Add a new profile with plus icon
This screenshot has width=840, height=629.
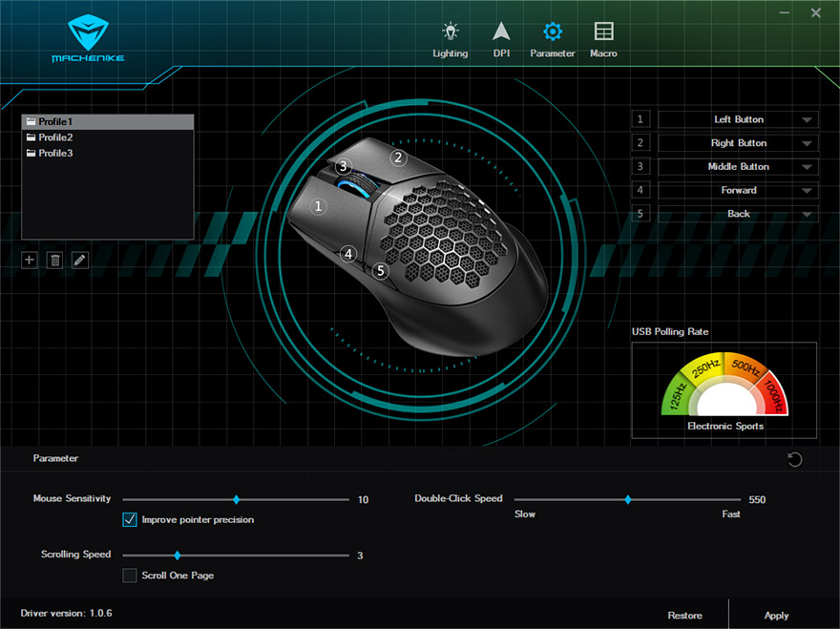point(30,261)
